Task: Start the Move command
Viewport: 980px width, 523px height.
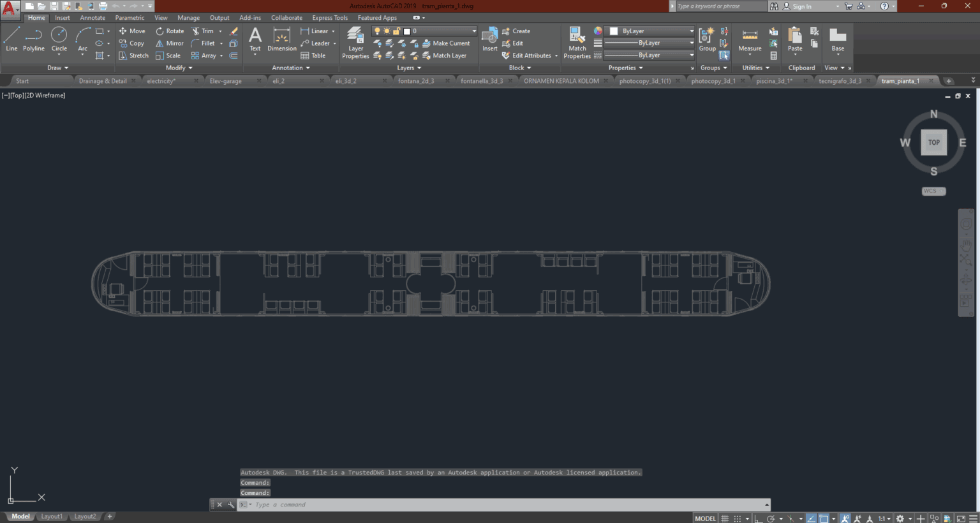Action: (x=132, y=31)
